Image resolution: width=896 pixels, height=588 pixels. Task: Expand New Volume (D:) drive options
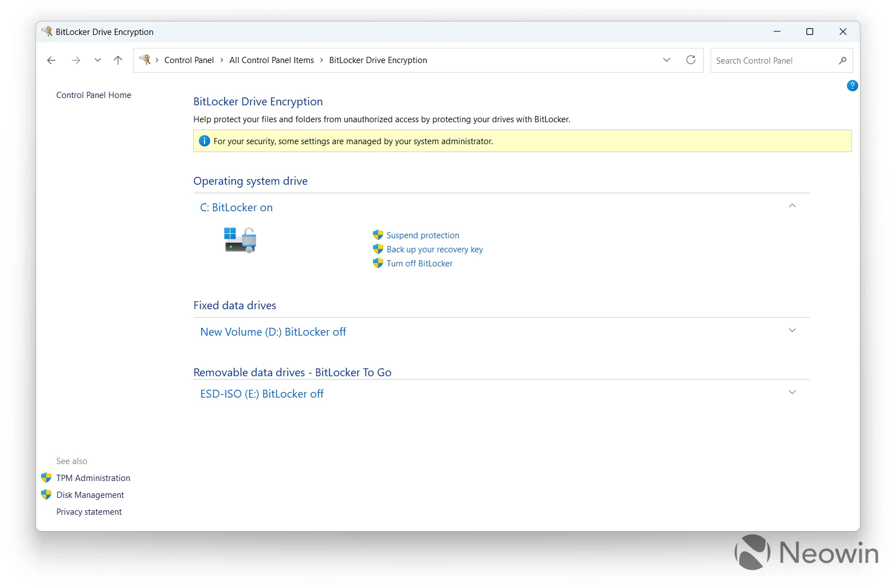pyautogui.click(x=792, y=331)
